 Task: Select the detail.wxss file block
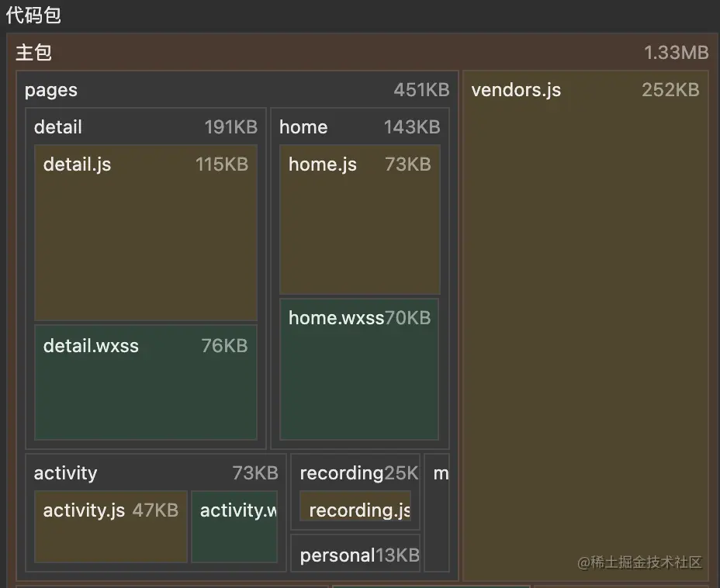[x=146, y=382]
